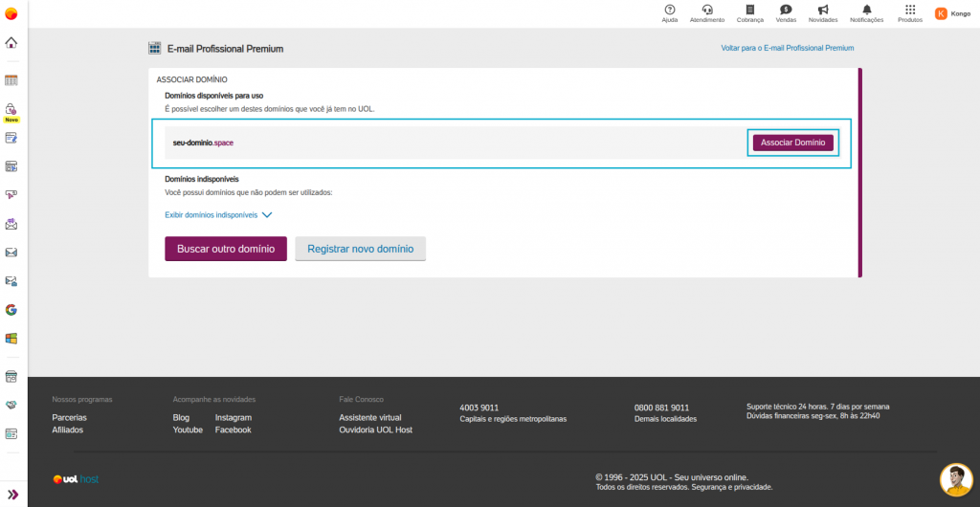
Task: Click the 0800 881 9011 phone number
Action: coord(662,408)
